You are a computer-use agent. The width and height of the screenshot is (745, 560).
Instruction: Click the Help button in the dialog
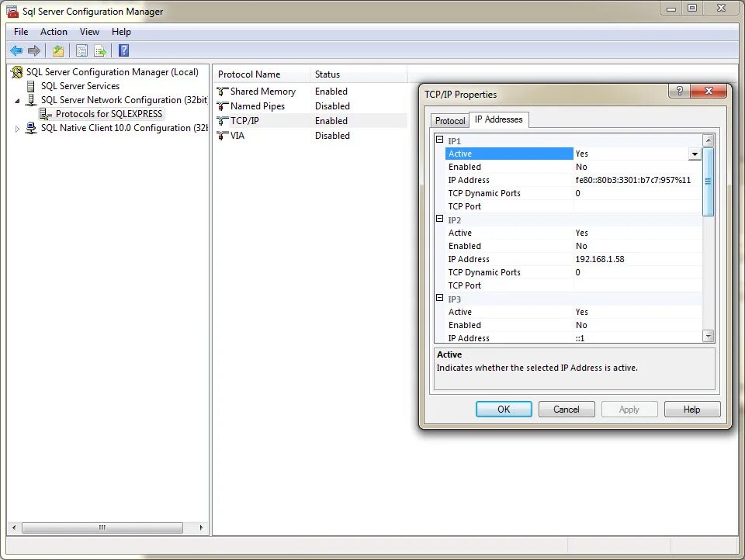pos(691,409)
